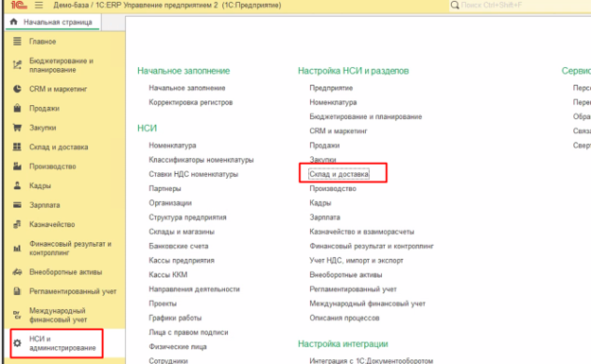Open Проекты link
591x364 pixels.
coord(163,303)
